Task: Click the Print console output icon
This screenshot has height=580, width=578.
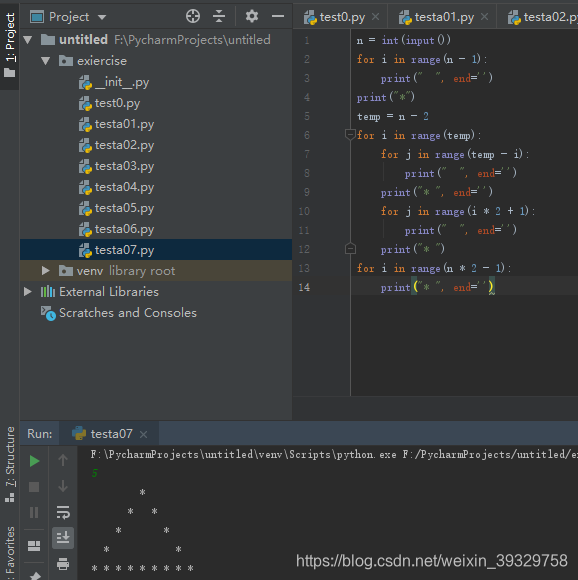Action: [x=63, y=564]
